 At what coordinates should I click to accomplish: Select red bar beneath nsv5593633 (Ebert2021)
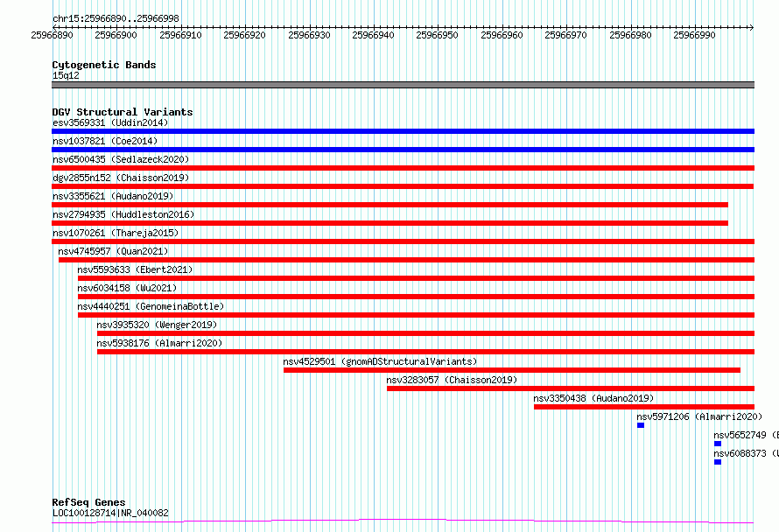(x=417, y=278)
